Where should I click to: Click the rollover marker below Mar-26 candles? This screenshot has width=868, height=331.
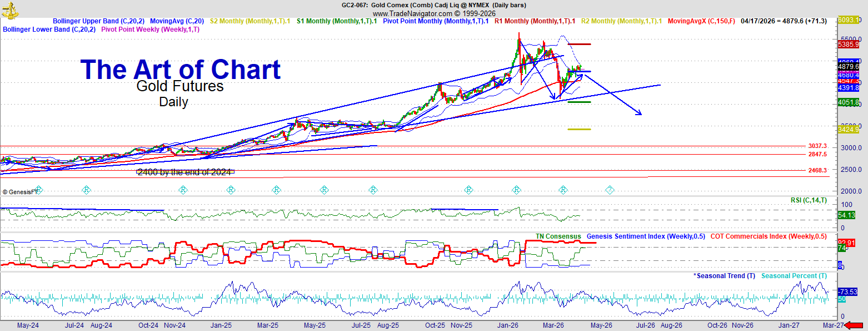pos(563,190)
